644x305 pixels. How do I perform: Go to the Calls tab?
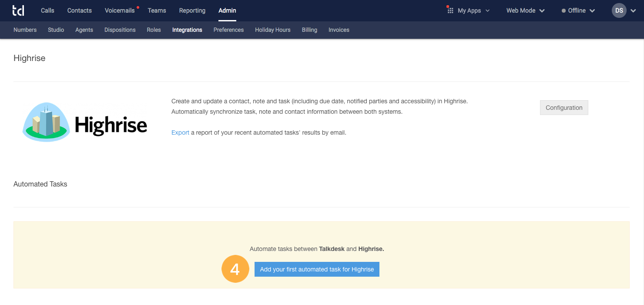tap(47, 10)
